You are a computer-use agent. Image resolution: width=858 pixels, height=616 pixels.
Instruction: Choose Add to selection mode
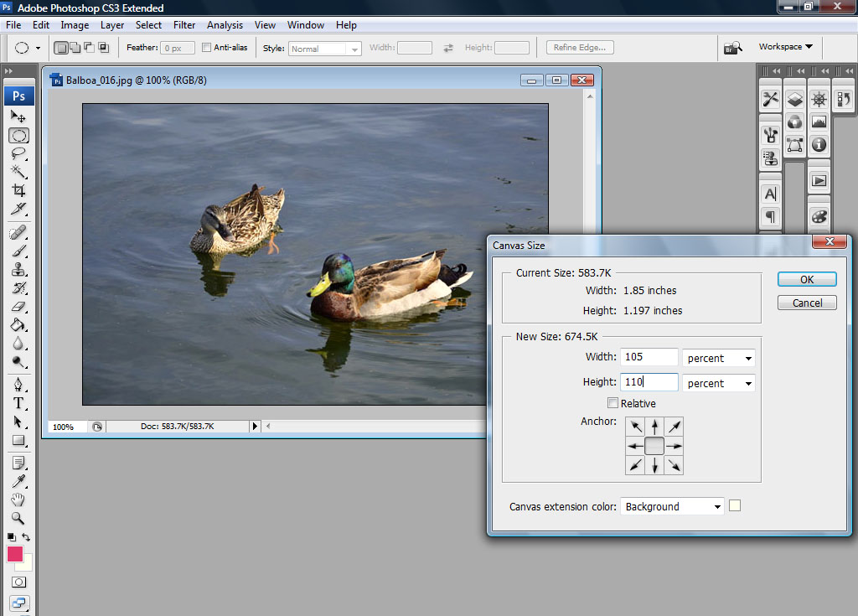coord(75,48)
